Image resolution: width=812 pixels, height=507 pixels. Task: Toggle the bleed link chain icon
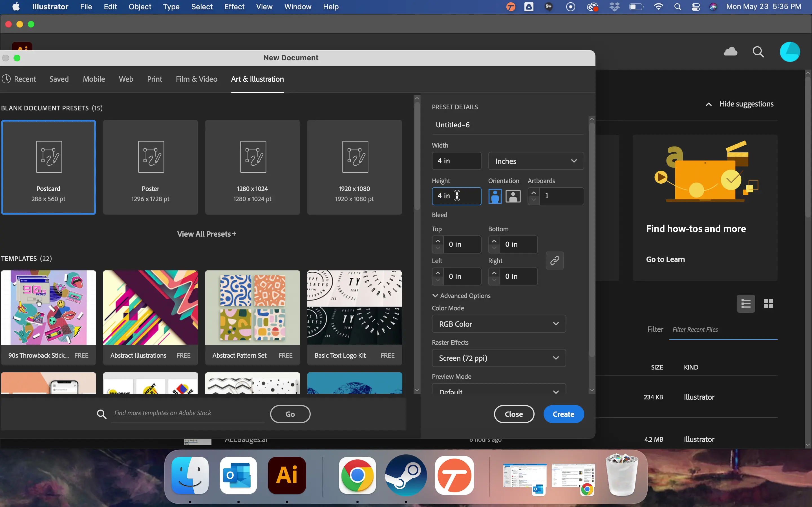coord(555,261)
